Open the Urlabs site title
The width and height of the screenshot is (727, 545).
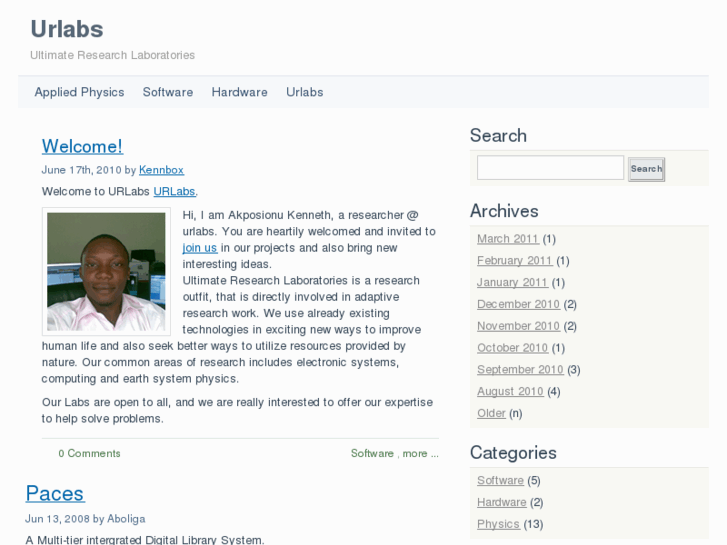(x=67, y=29)
